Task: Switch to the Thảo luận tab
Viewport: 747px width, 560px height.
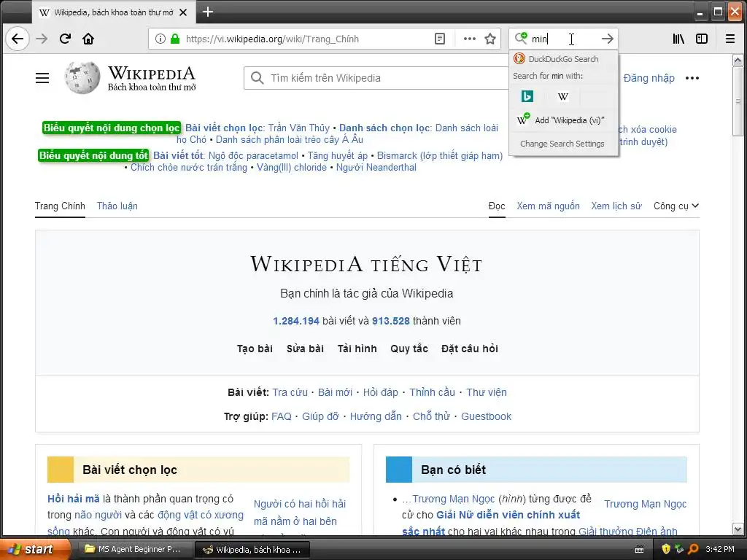Action: pyautogui.click(x=117, y=206)
